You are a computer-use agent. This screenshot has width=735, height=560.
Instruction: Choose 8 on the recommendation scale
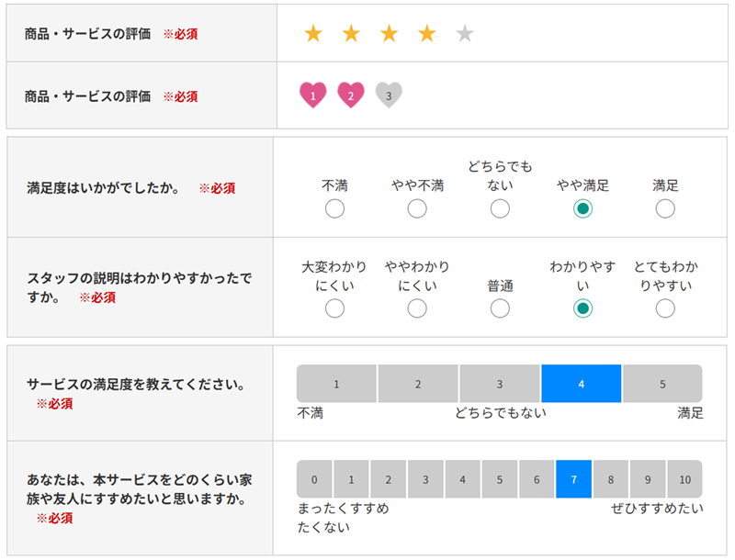(611, 479)
